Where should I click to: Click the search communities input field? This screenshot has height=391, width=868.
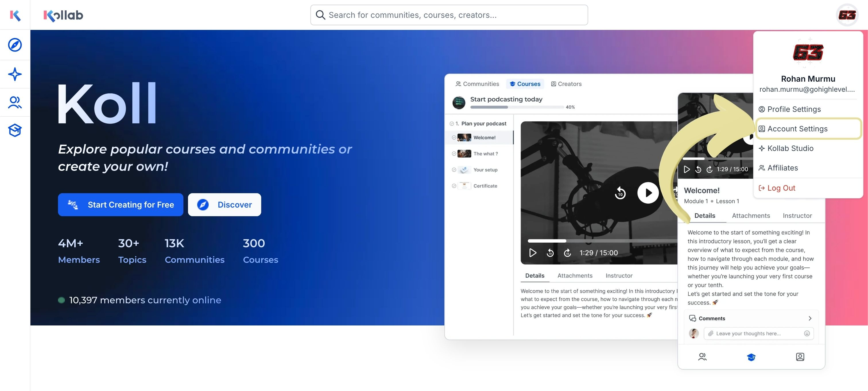(x=449, y=15)
